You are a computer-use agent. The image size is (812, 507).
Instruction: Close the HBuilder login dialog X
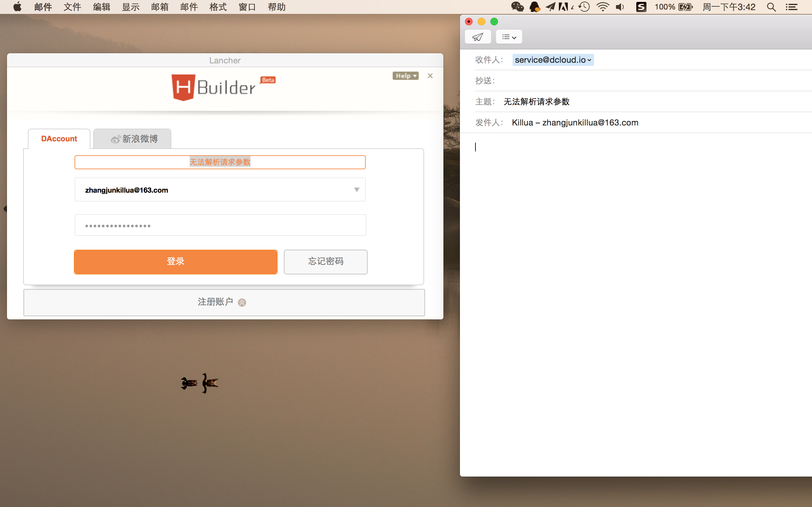430,76
